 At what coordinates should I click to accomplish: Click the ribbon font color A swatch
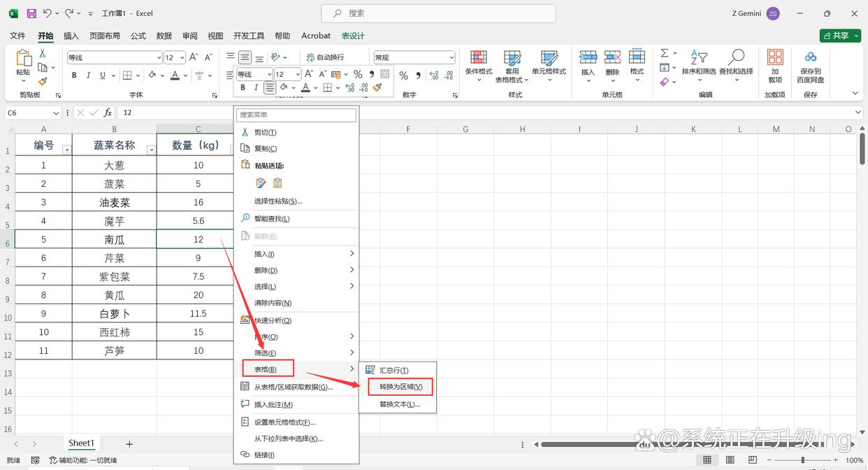[x=175, y=76]
